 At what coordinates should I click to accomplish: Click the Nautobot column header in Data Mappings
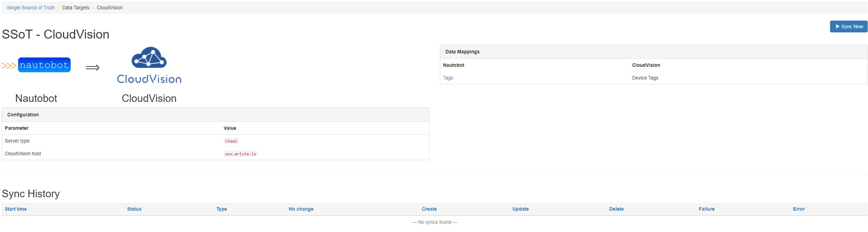coord(453,65)
